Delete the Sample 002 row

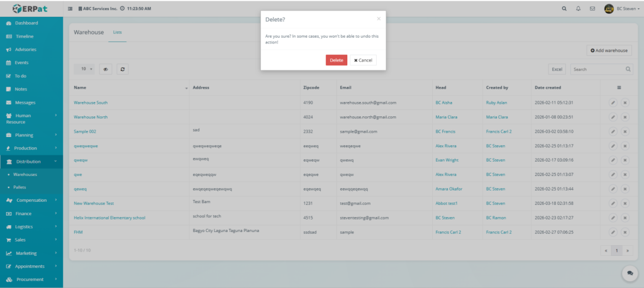pos(625,131)
